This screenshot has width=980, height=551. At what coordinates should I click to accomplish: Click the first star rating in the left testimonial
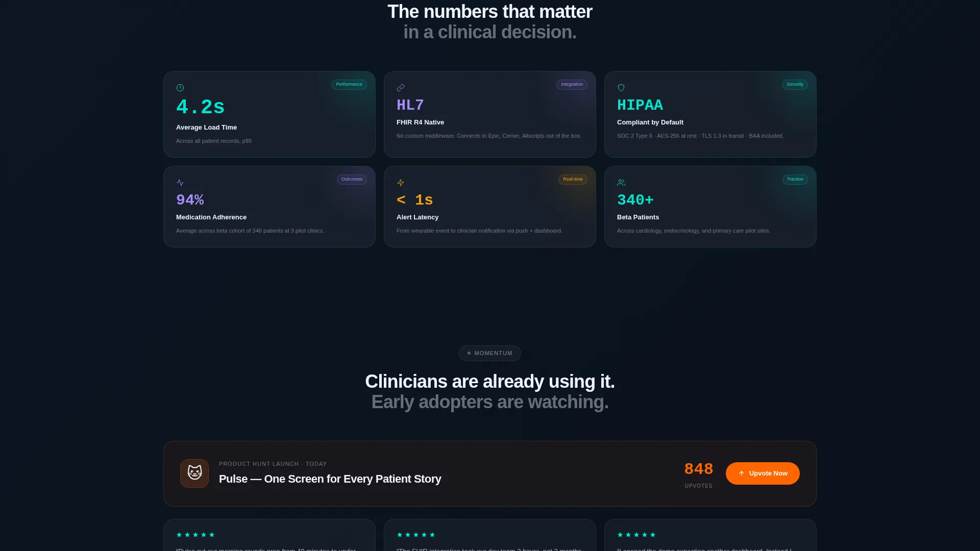tap(179, 535)
